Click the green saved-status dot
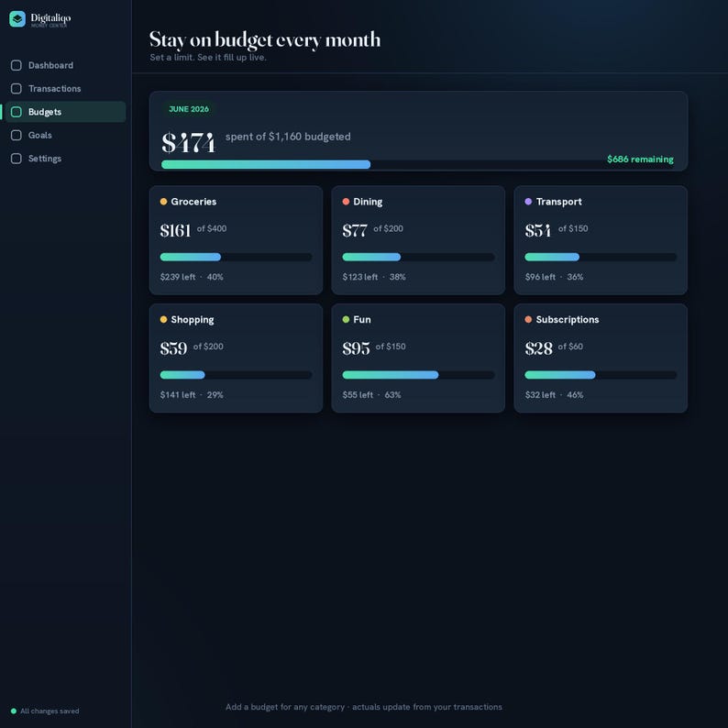The width and height of the screenshot is (728, 728). tap(14, 711)
